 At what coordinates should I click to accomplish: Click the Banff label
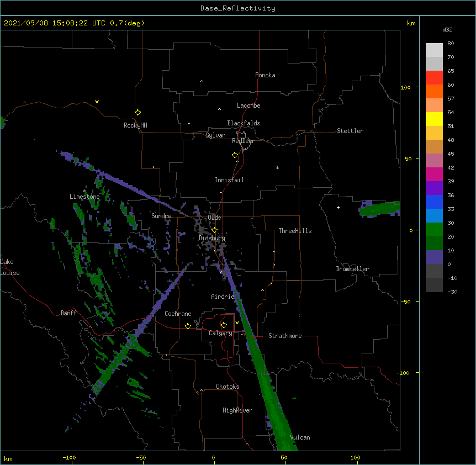pyautogui.click(x=68, y=313)
